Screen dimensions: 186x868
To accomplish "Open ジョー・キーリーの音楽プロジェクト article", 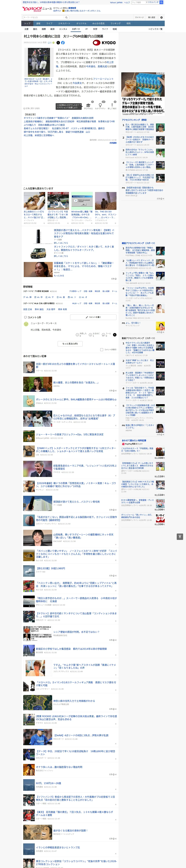I will 70,434.
